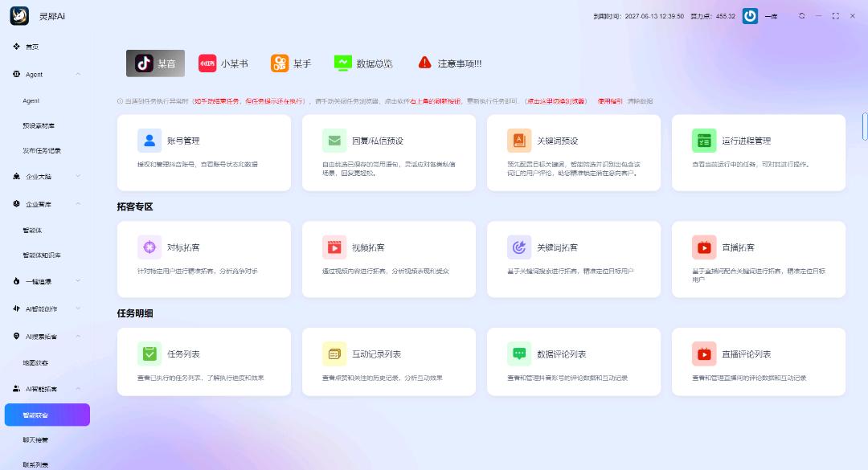Click the AI智能创作 sidebar icon
868x470 pixels.
click(x=17, y=309)
